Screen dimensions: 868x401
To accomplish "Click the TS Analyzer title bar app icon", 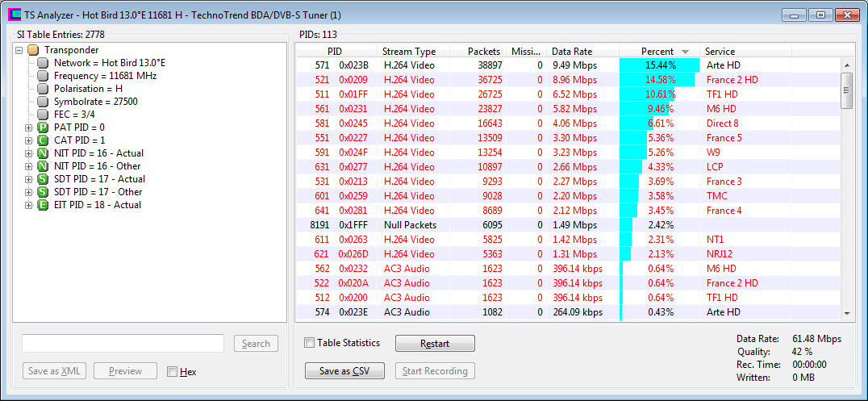I will 14,15.
